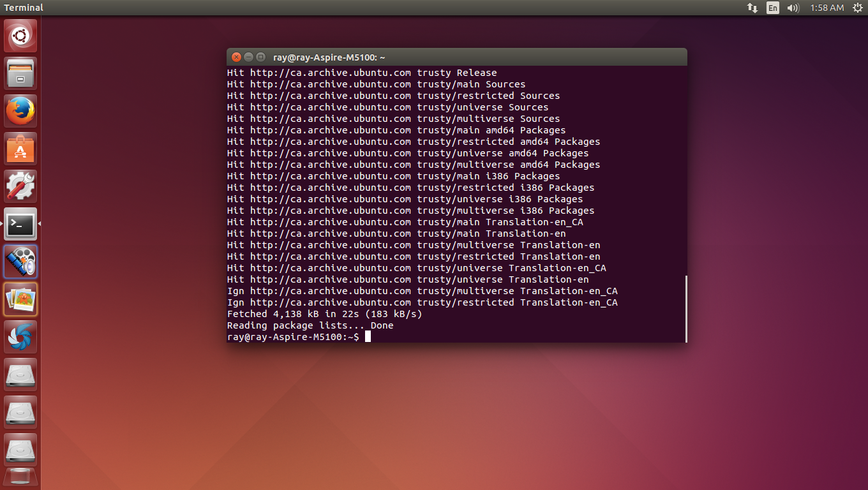Click 'Hit trusty/main Translation-en' line

click(x=396, y=234)
